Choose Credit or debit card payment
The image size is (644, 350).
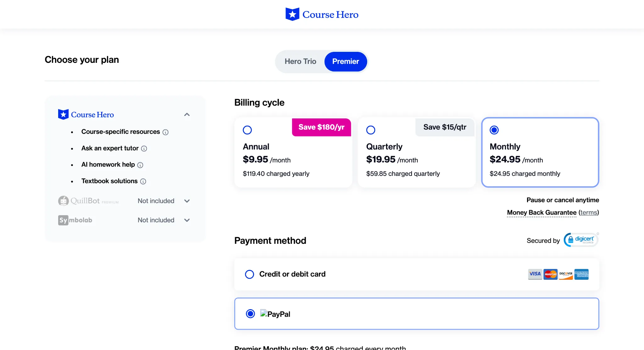[x=249, y=274]
